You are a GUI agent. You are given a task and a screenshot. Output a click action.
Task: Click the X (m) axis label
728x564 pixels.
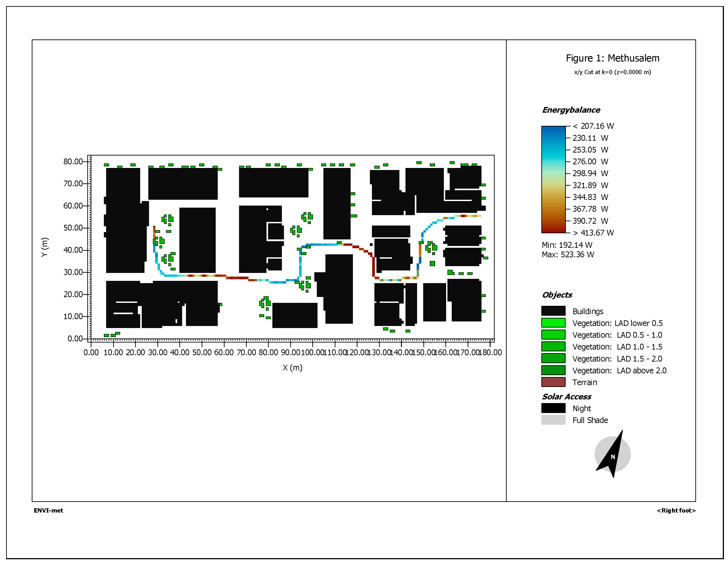pos(292,367)
